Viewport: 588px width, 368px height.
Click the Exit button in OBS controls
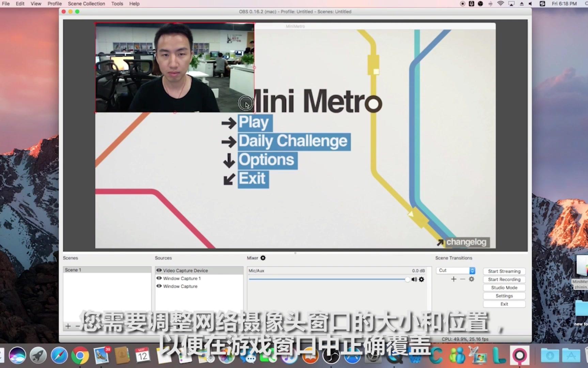point(504,304)
